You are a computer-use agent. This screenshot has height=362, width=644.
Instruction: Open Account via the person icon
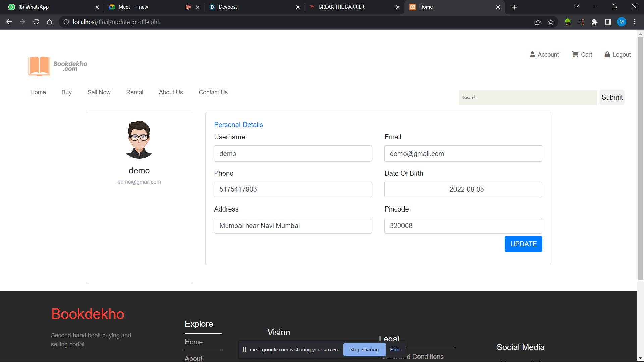tap(532, 55)
